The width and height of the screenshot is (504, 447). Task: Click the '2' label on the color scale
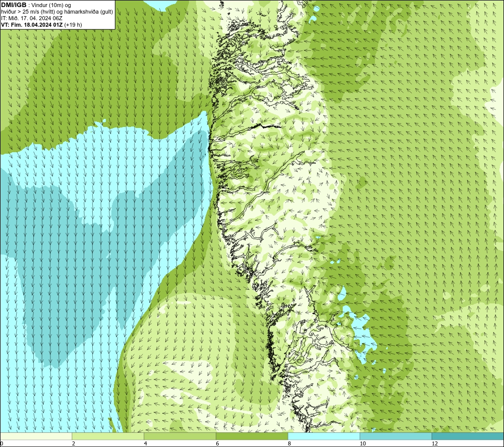pos(74,443)
